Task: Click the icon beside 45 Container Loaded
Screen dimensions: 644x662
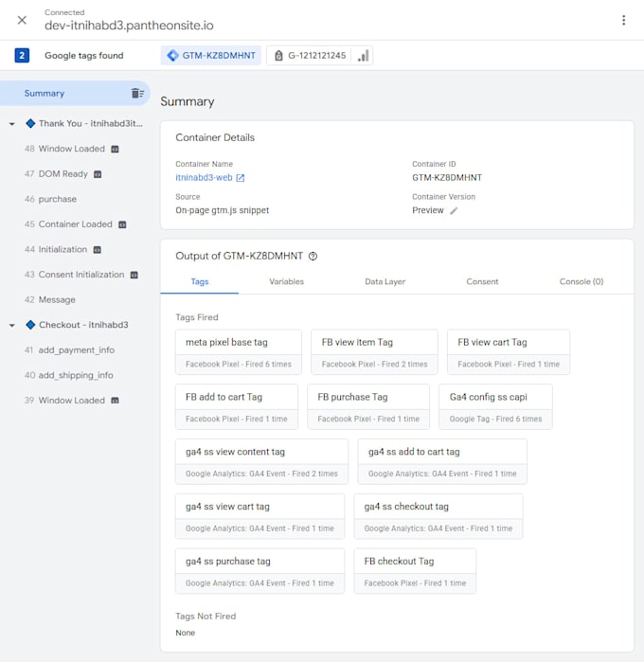Action: (122, 224)
